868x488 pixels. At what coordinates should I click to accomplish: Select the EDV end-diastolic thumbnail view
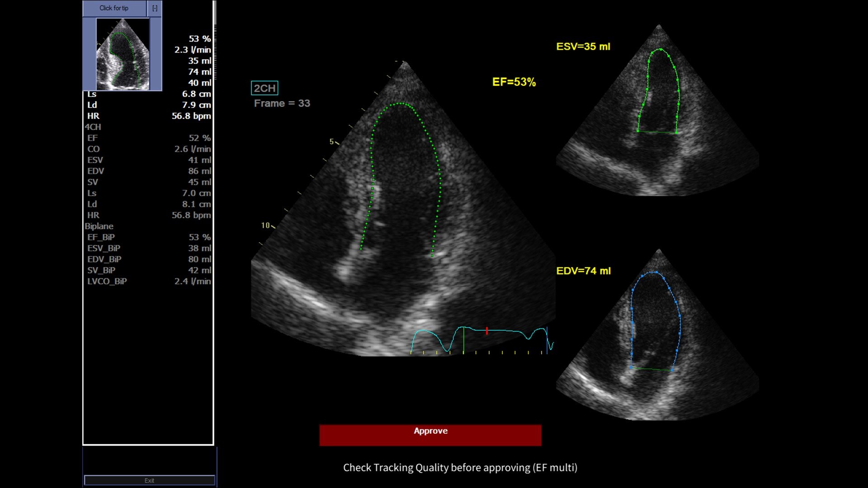[x=658, y=337]
